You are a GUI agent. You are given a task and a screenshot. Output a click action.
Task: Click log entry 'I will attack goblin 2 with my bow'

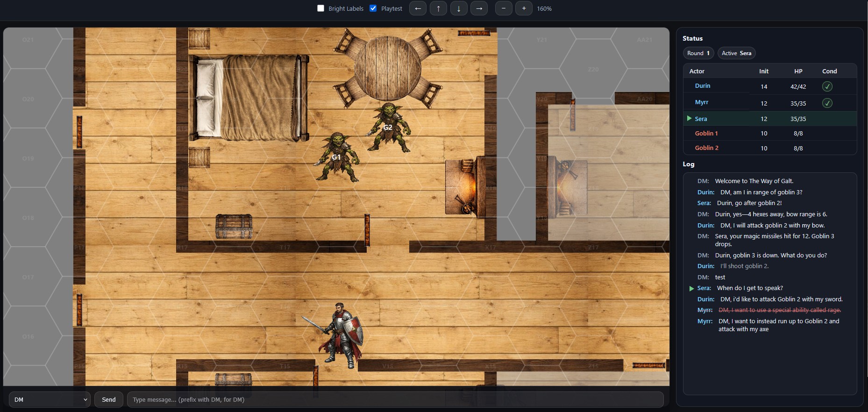coord(773,226)
